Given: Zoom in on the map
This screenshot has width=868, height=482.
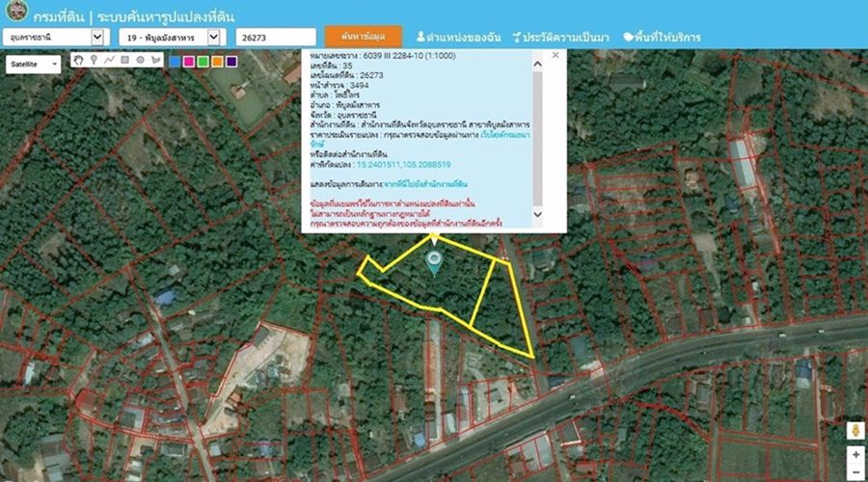Looking at the screenshot, I should (x=855, y=454).
